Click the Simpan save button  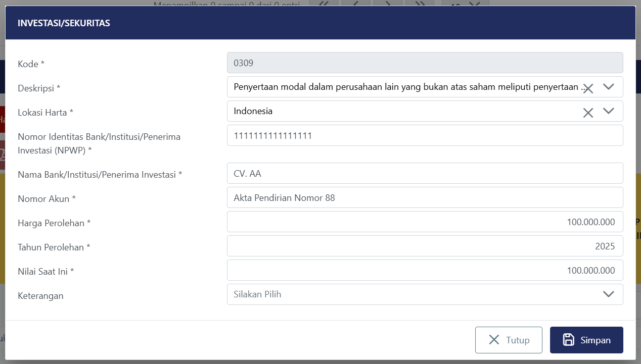[x=586, y=340]
